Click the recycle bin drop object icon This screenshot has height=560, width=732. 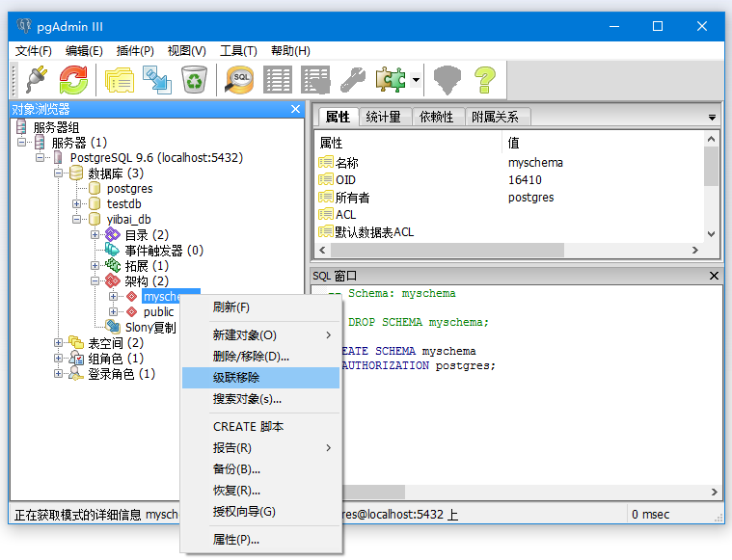(194, 80)
